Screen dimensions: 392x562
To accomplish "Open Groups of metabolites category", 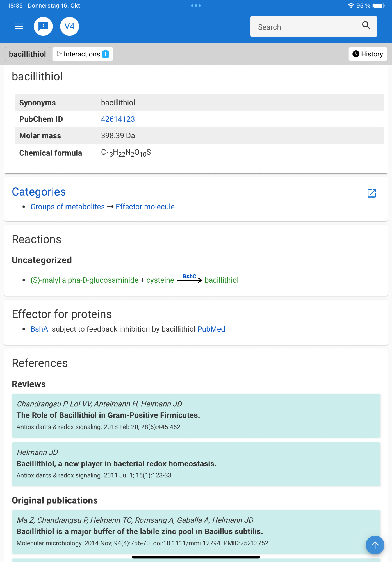I will coord(68,207).
